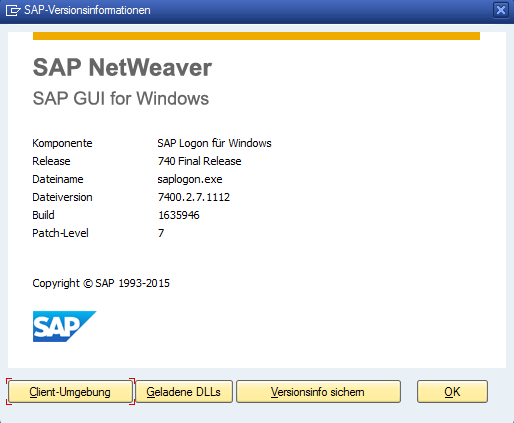Click the orange header bar
The width and height of the screenshot is (514, 423).
[x=256, y=36]
